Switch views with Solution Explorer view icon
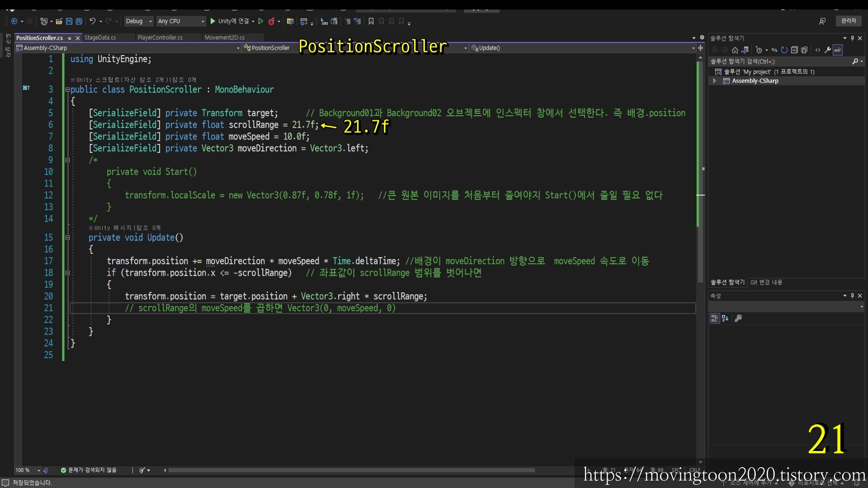The width and height of the screenshot is (868, 488). point(745,50)
